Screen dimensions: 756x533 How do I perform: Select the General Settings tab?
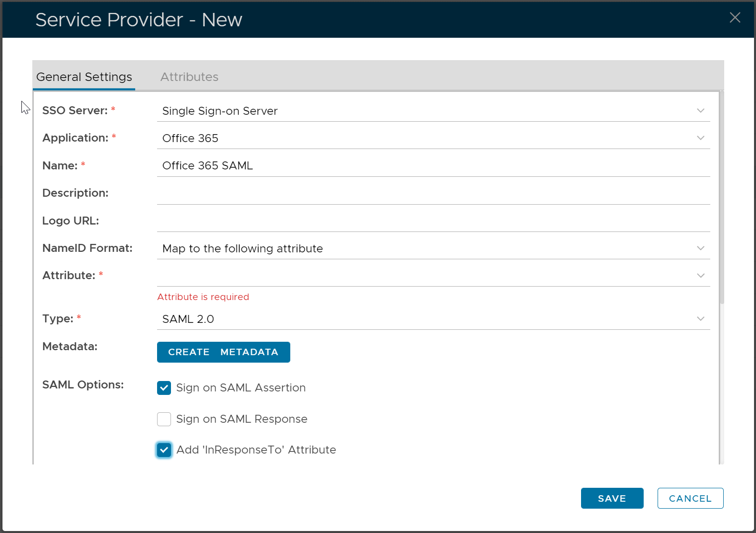[84, 77]
